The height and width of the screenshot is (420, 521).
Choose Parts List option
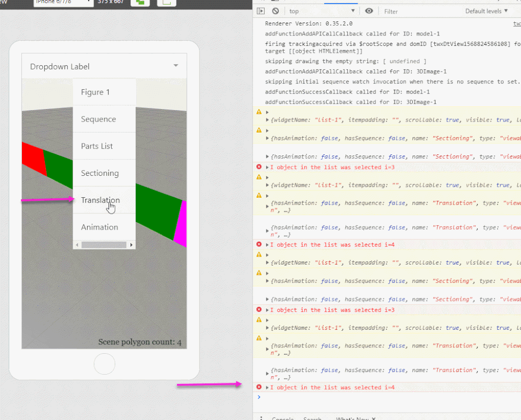(x=97, y=146)
